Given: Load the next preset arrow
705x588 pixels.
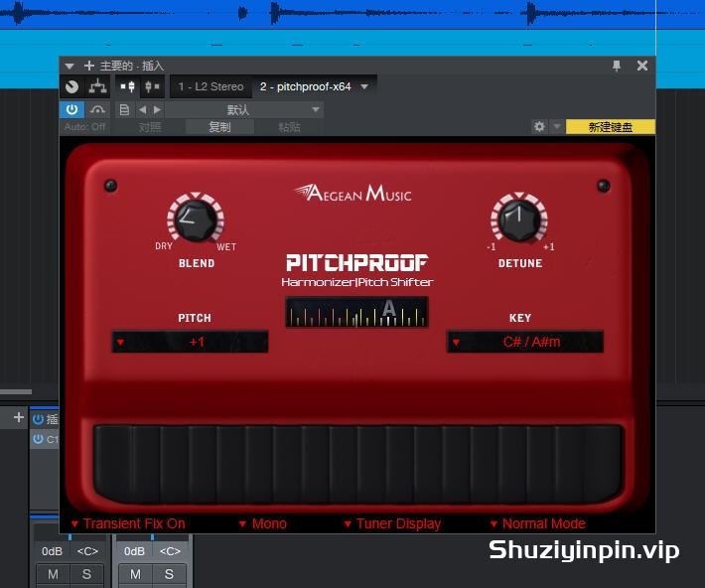Looking at the screenshot, I should point(157,110).
